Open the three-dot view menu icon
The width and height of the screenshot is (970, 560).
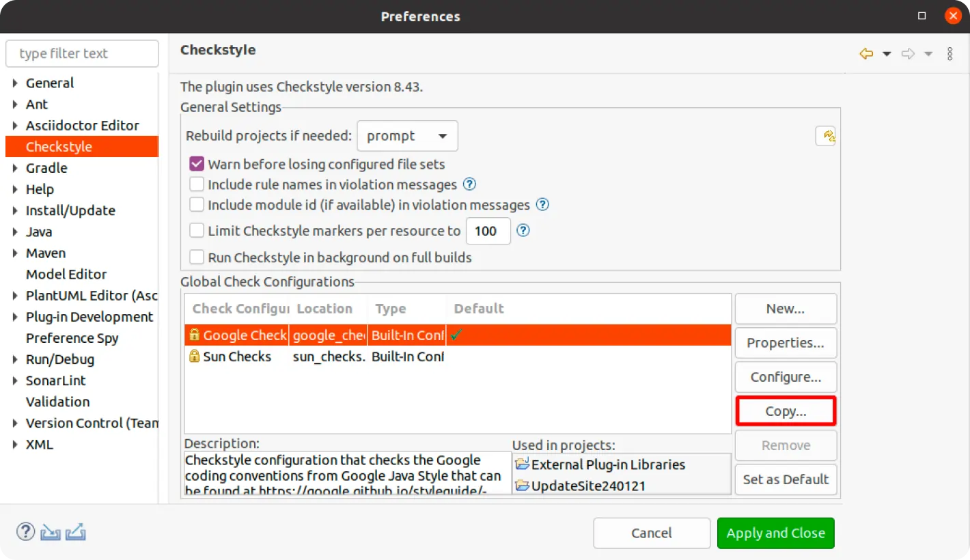tap(950, 54)
